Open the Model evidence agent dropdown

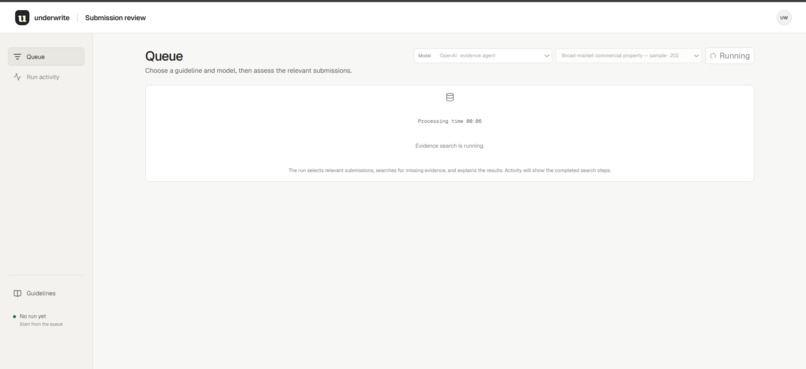click(x=483, y=56)
